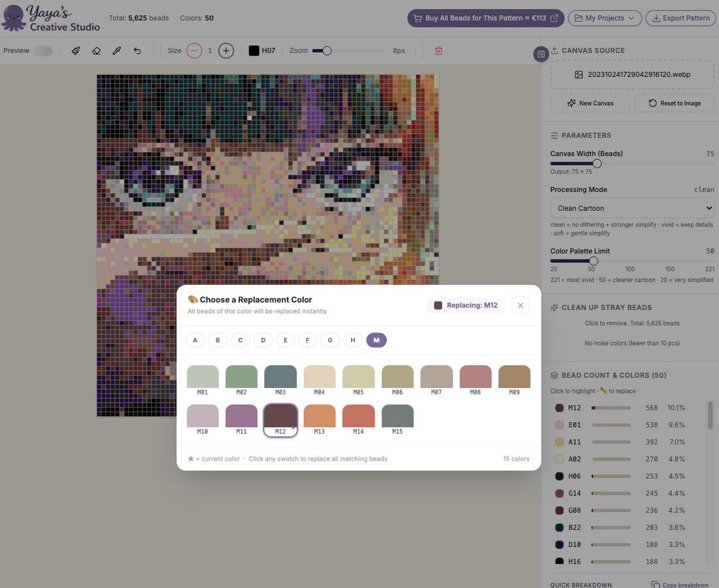The height and width of the screenshot is (588, 719).
Task: Switch to color group G tab
Action: point(330,340)
